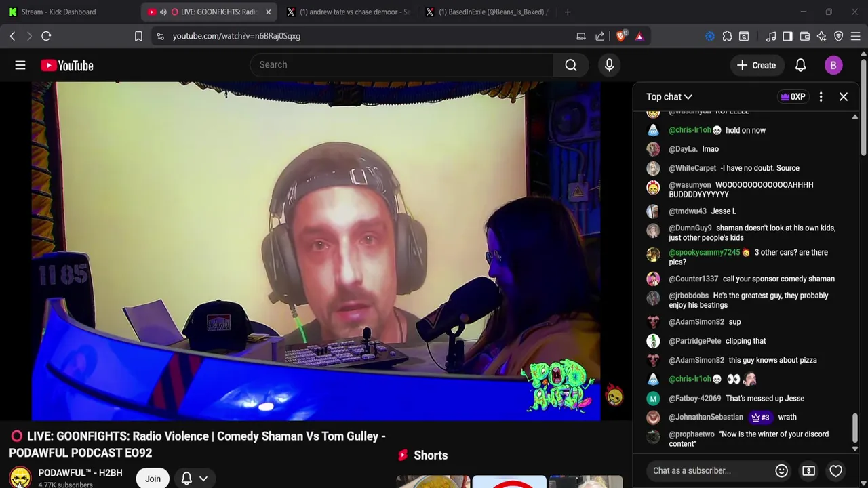Join the PODAWFUL channel membership
This screenshot has width=868, height=488.
(153, 479)
